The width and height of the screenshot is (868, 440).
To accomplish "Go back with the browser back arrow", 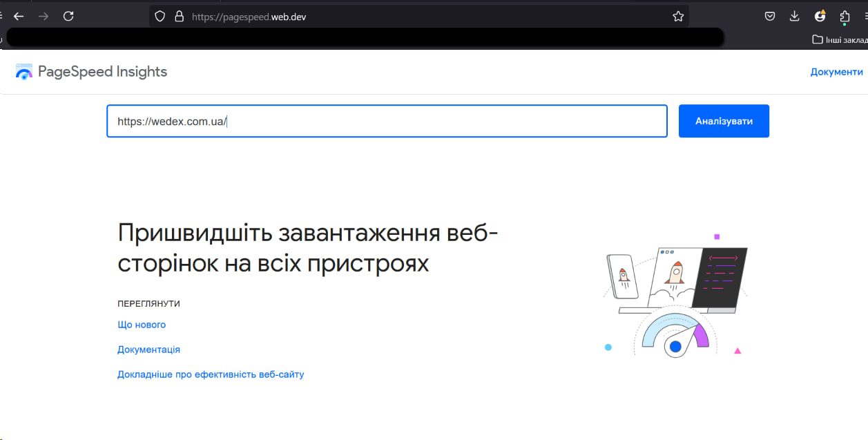I will 19,16.
